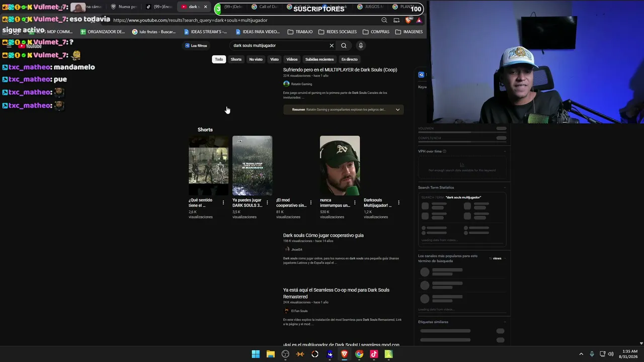Open the green striped app in taskbar

pyautogui.click(x=388, y=354)
